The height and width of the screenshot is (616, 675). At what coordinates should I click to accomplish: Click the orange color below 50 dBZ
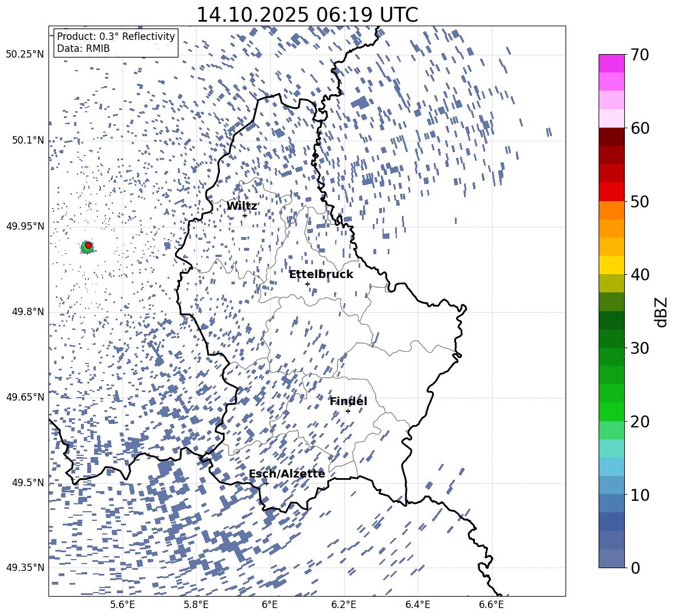[612, 210]
